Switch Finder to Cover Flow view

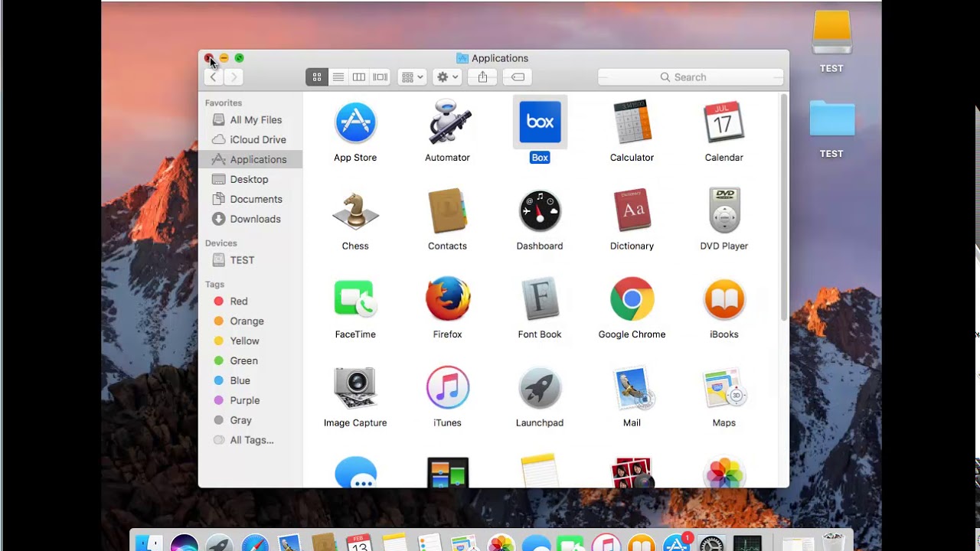point(380,77)
